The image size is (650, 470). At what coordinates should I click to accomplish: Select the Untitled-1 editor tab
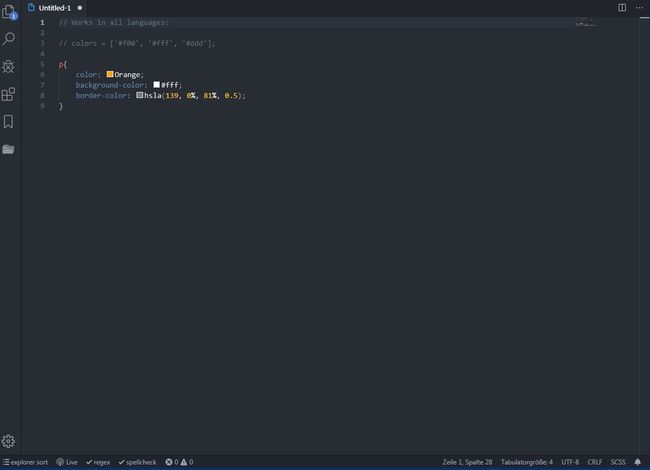tap(54, 8)
